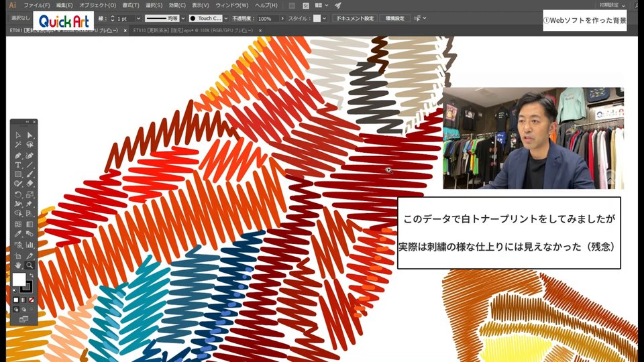Screen dimensions: 644x362
Task: Select the Width tool
Action: pyautogui.click(x=18, y=204)
